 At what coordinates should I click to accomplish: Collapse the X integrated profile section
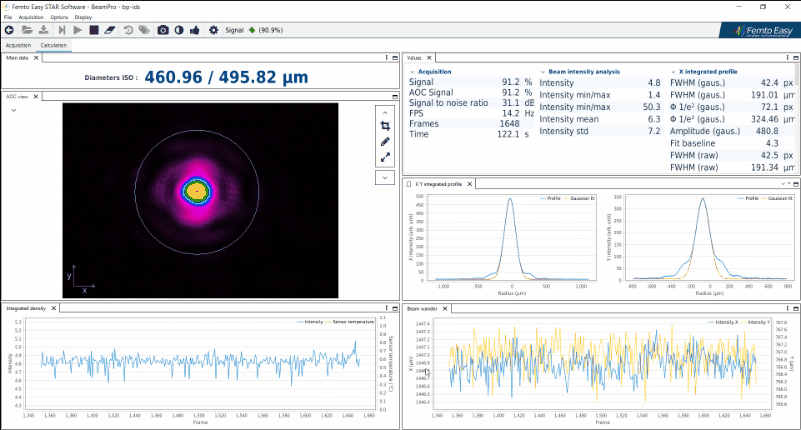(x=672, y=72)
